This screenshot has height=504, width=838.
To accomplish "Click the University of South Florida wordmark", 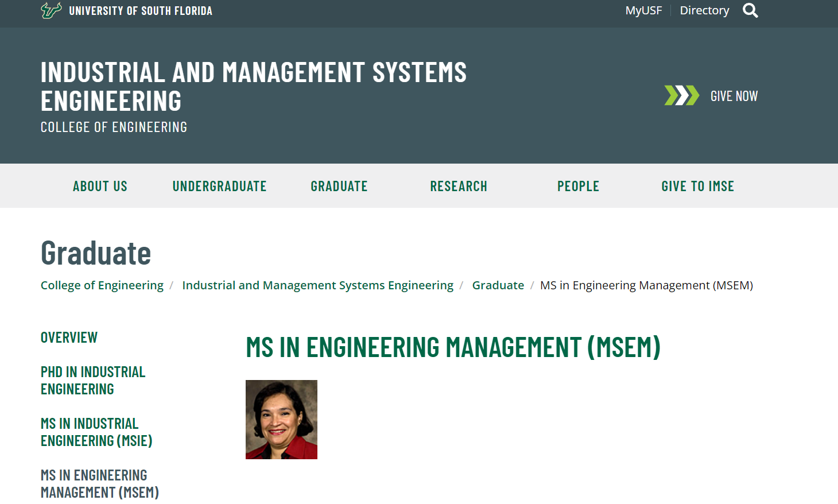I will [141, 11].
